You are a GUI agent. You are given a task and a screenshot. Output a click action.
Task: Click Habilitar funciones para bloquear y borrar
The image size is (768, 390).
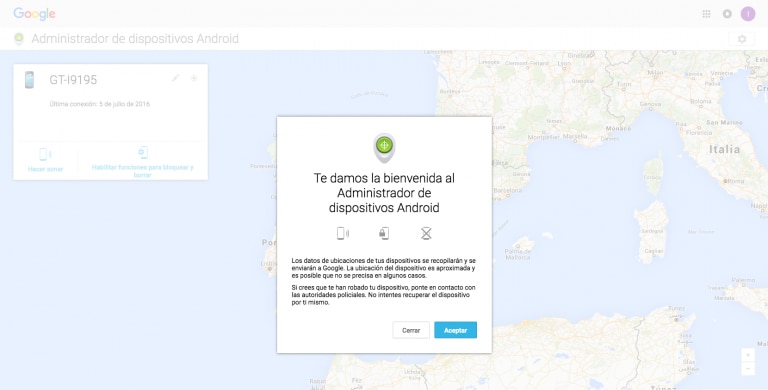pos(143,162)
